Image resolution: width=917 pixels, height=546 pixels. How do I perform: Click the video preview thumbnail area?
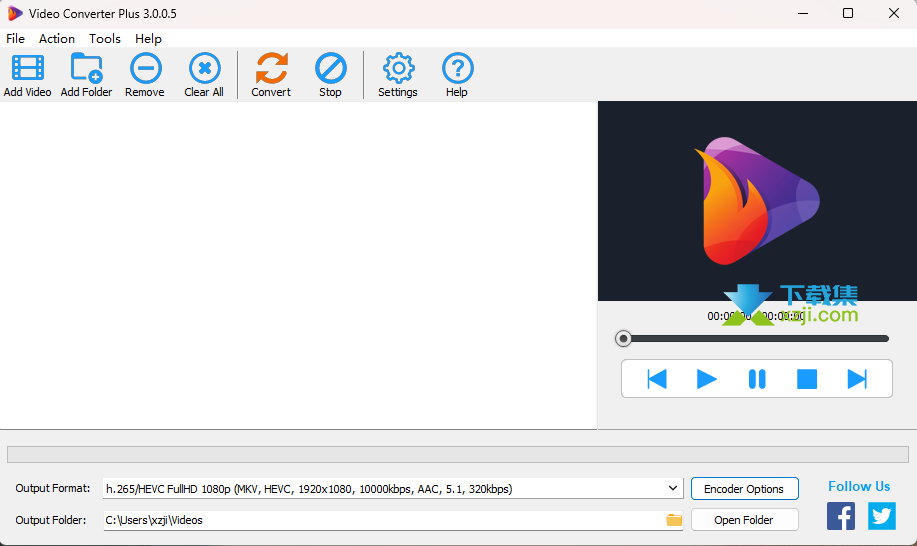pyautogui.click(x=757, y=201)
